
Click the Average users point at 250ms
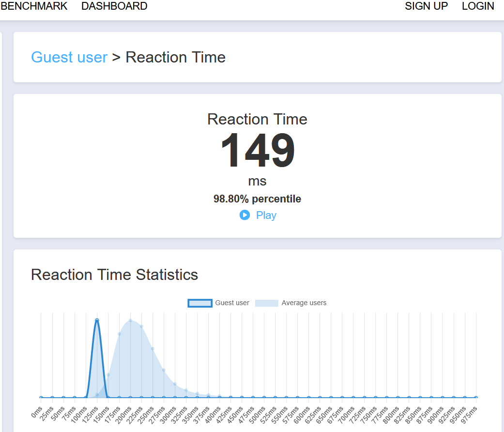153,349
